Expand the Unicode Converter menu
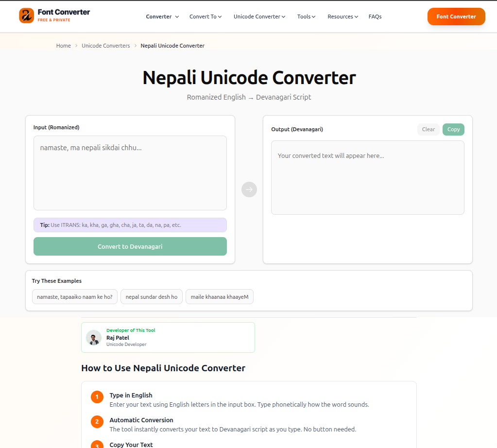The width and height of the screenshot is (497, 448). coord(259,17)
